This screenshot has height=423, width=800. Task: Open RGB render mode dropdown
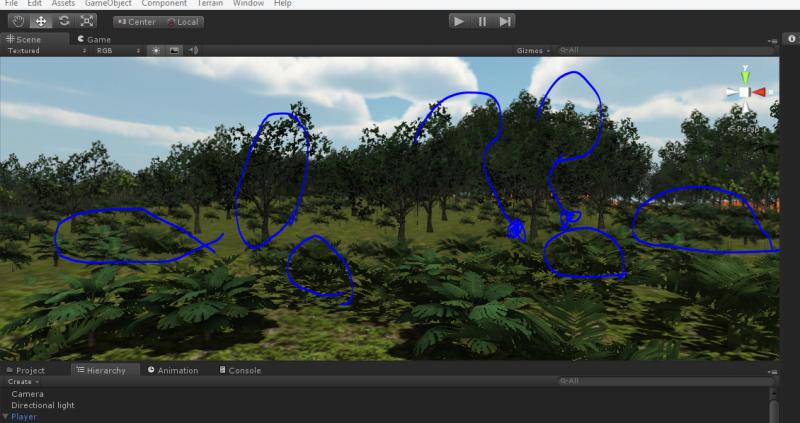click(x=118, y=51)
